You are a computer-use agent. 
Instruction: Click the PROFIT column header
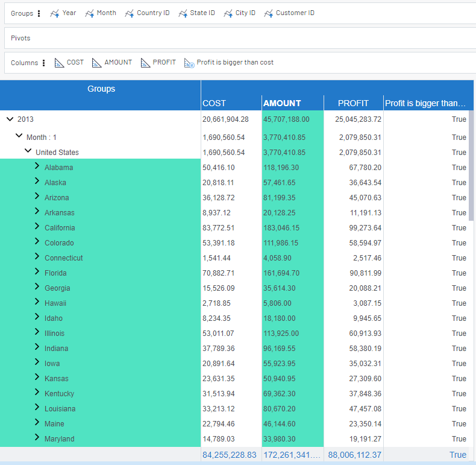[353, 103]
